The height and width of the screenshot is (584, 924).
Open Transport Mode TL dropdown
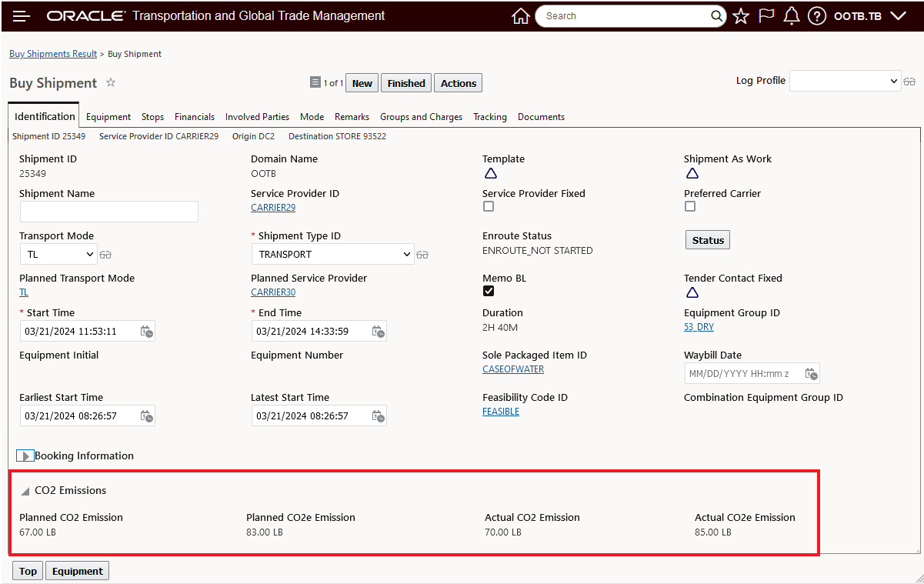[58, 254]
